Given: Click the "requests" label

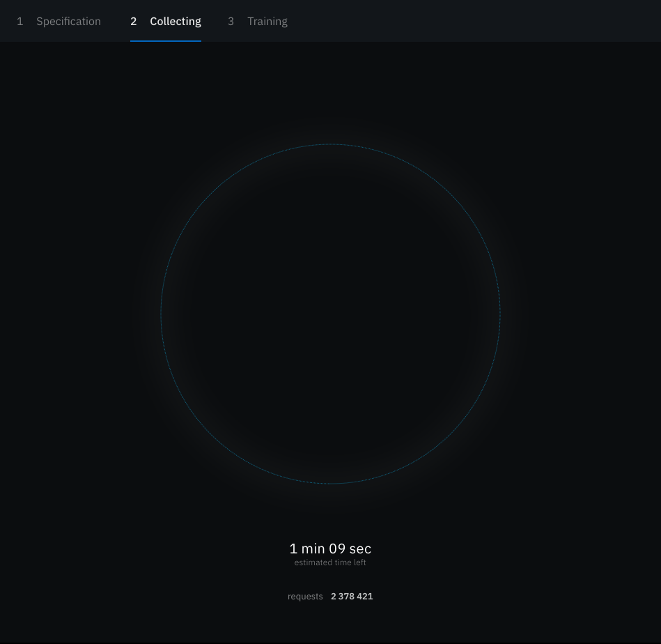Looking at the screenshot, I should (x=305, y=597).
